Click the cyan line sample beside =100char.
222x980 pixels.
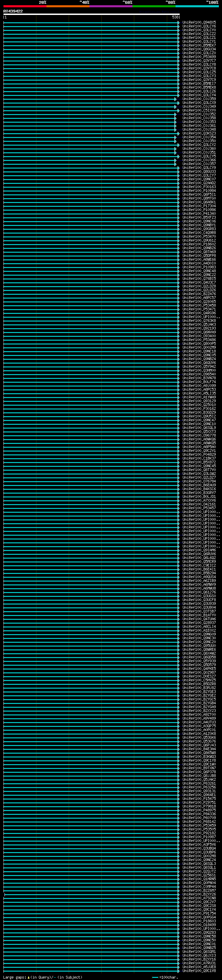coord(155,977)
